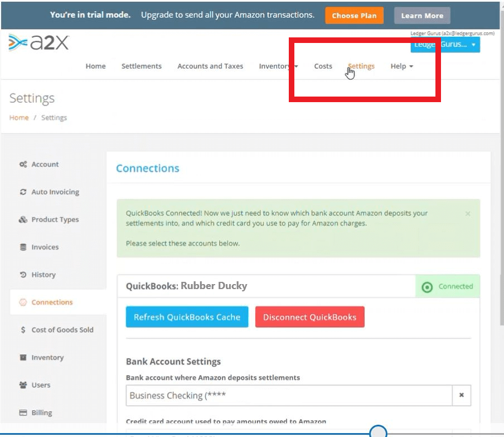Image resolution: width=504 pixels, height=437 pixels.
Task: Select Auto Invoicing in the settings sidebar
Action: (x=55, y=192)
